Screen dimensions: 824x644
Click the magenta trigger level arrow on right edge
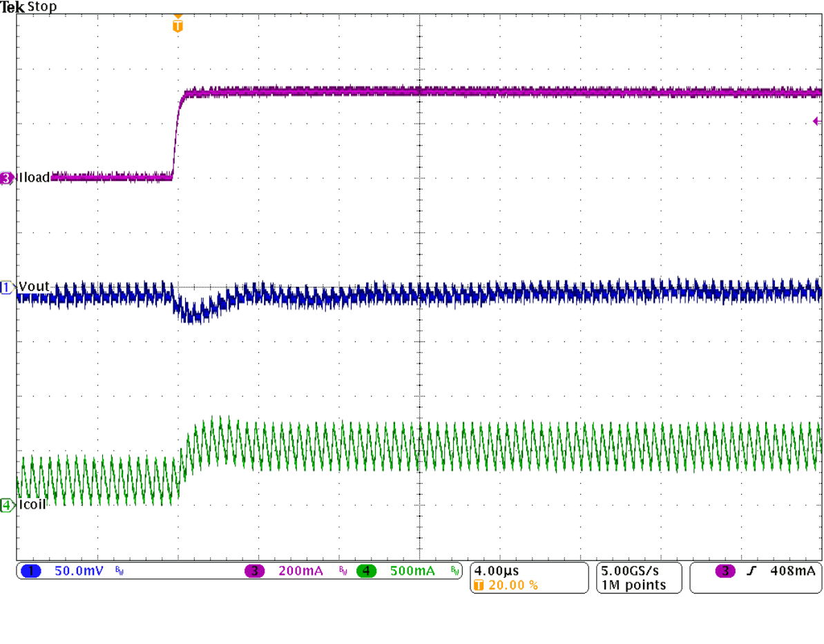coord(816,121)
